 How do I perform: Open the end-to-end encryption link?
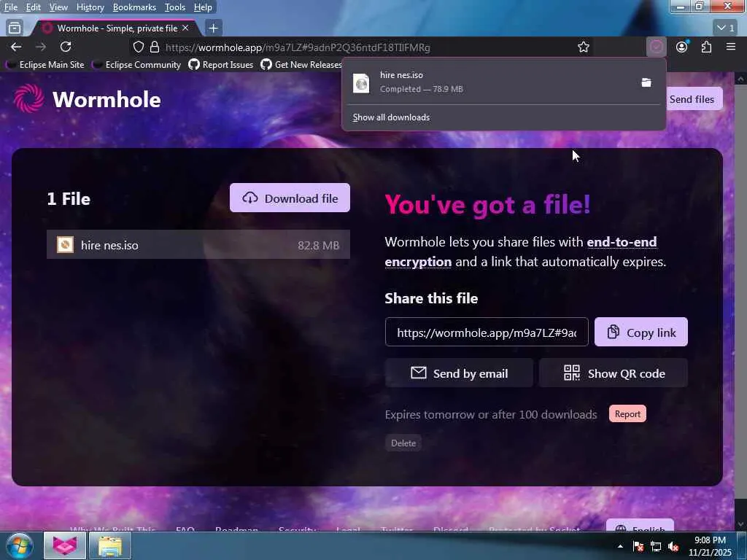coord(521,252)
